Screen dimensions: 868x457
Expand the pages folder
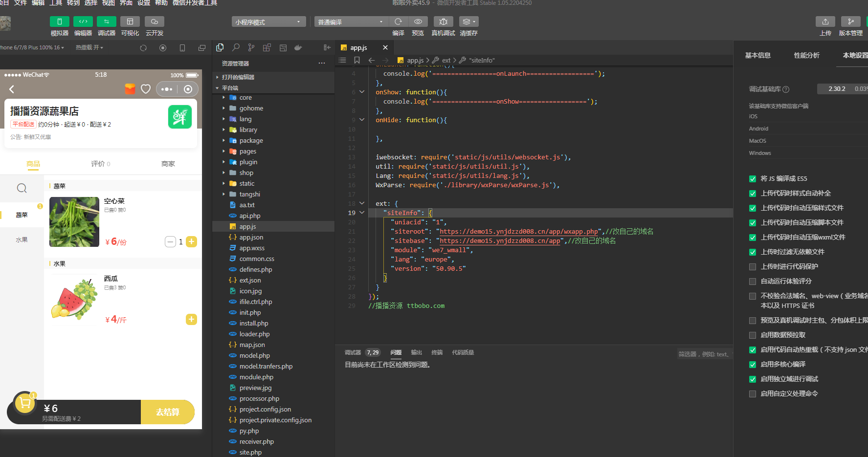pyautogui.click(x=273, y=152)
